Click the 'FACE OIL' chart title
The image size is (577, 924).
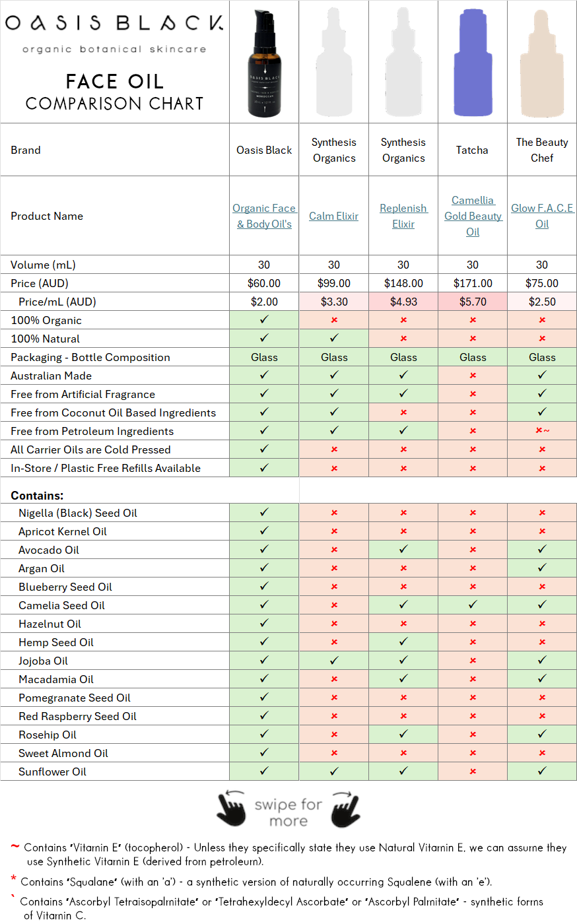[x=114, y=81]
